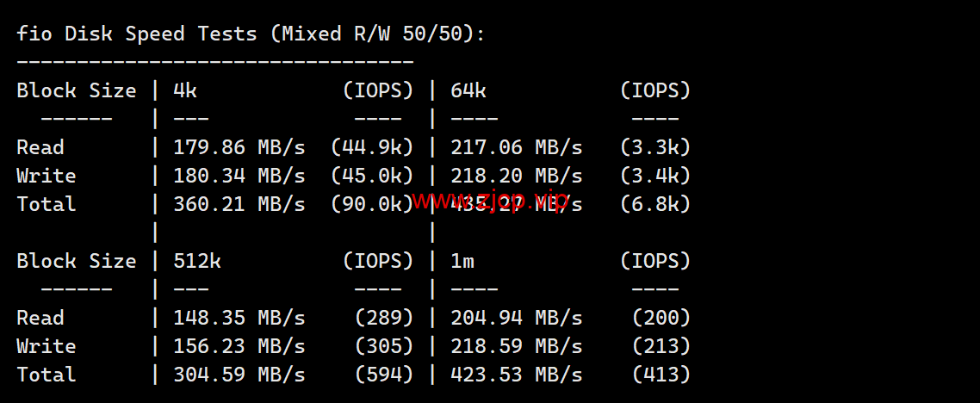Click the 360.21 MB/s total value

point(239,204)
